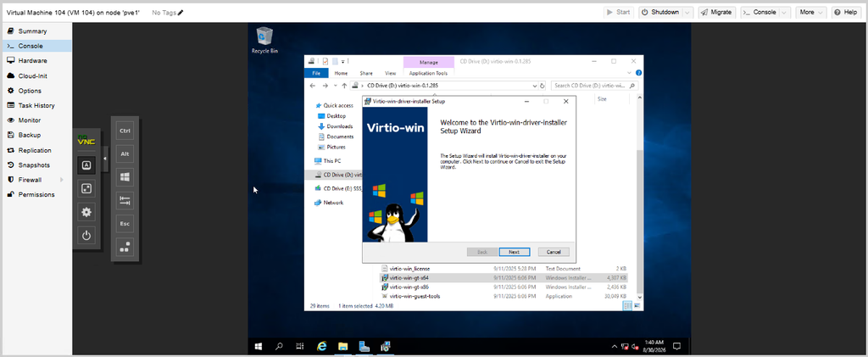Open Task History

coord(36,105)
